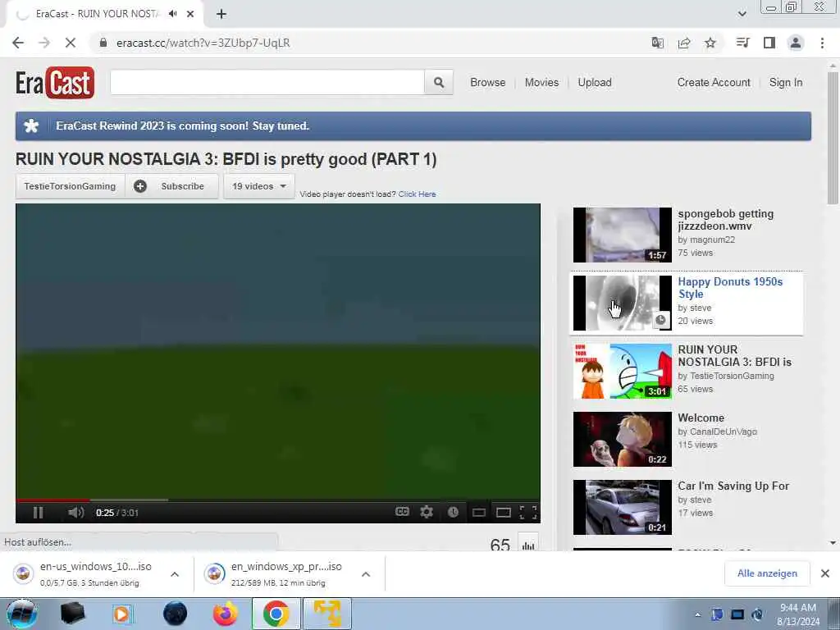Screen dimensions: 840x630
Task: Open Chrome three-dot menu
Action: tap(822, 43)
